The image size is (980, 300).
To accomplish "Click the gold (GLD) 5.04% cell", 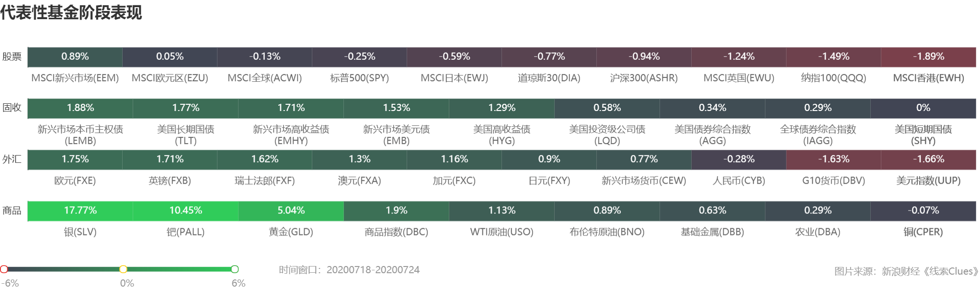I will coord(291,211).
